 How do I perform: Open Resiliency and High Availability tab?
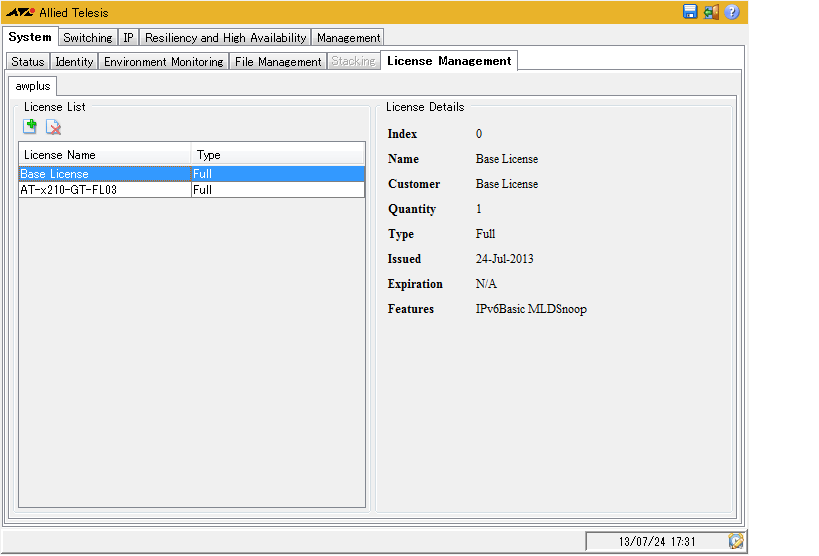tap(225, 38)
